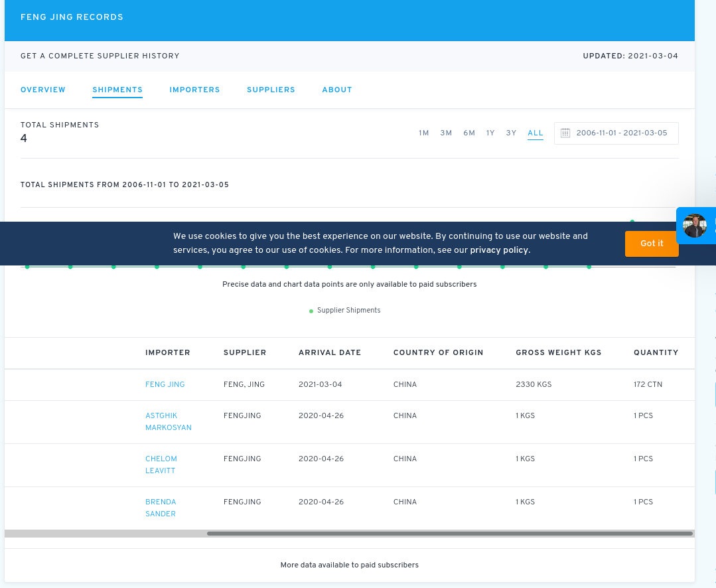Screen dimensions: 716x588
Task: Select the ALL time range
Action: 535,133
